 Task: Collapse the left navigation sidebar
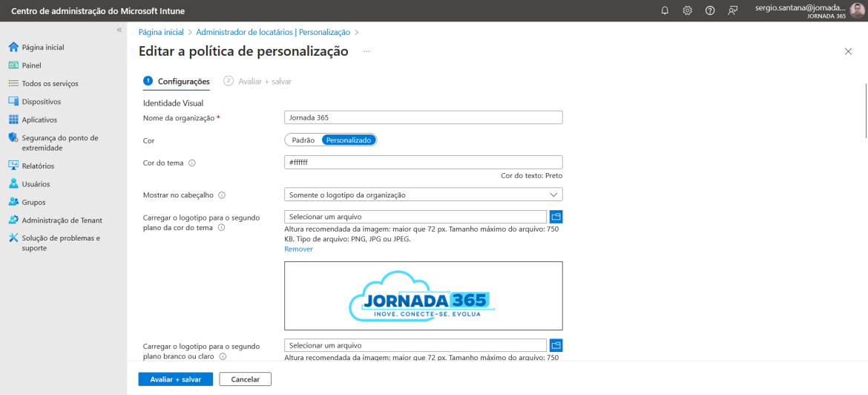pos(119,30)
